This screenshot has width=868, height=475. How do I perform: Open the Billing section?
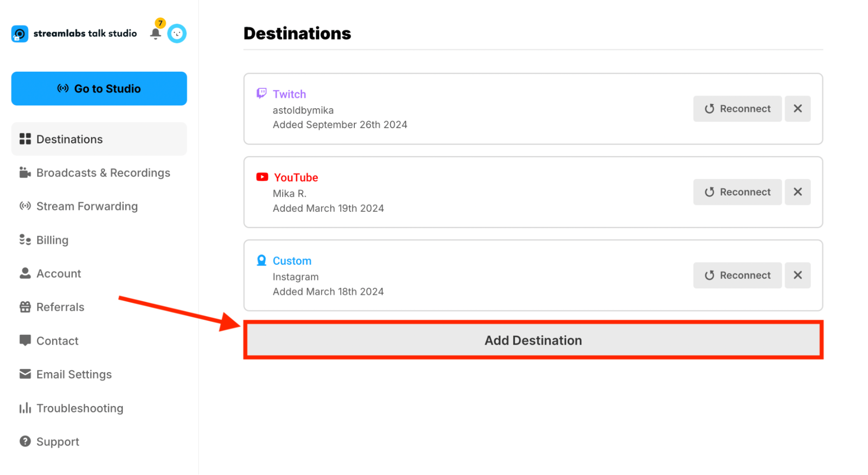pos(52,240)
